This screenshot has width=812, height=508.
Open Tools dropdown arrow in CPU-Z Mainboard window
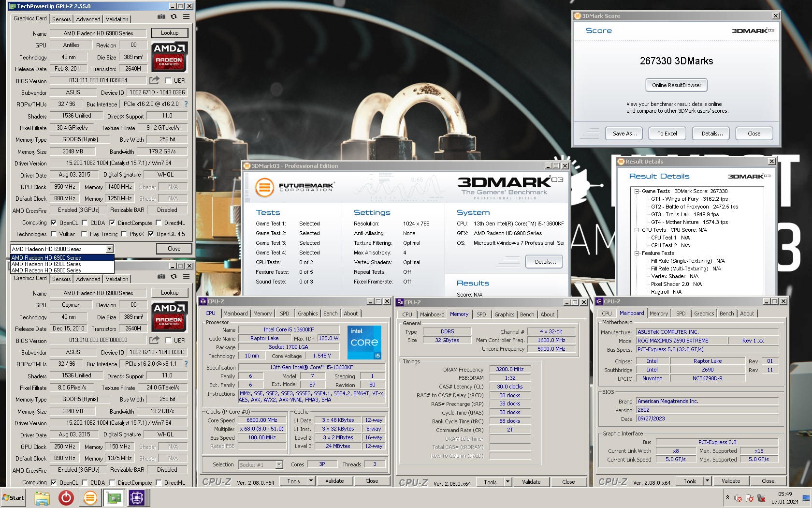click(x=707, y=481)
